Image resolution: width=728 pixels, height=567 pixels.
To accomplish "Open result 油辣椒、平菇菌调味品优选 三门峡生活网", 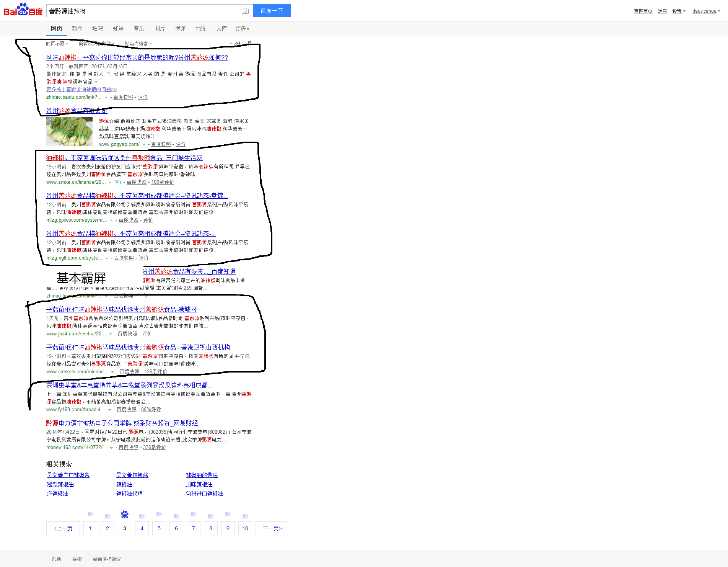I will click(124, 158).
